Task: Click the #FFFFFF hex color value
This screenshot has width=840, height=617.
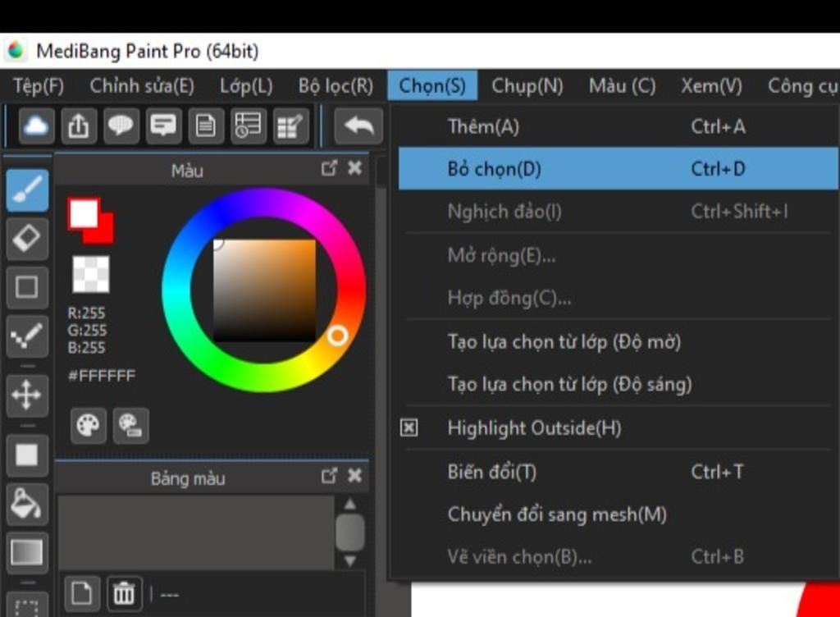Action: coord(101,376)
